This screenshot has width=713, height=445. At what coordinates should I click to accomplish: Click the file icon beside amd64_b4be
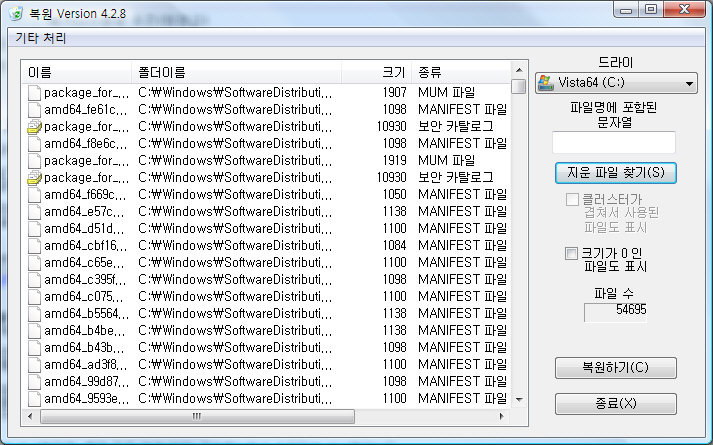35,331
